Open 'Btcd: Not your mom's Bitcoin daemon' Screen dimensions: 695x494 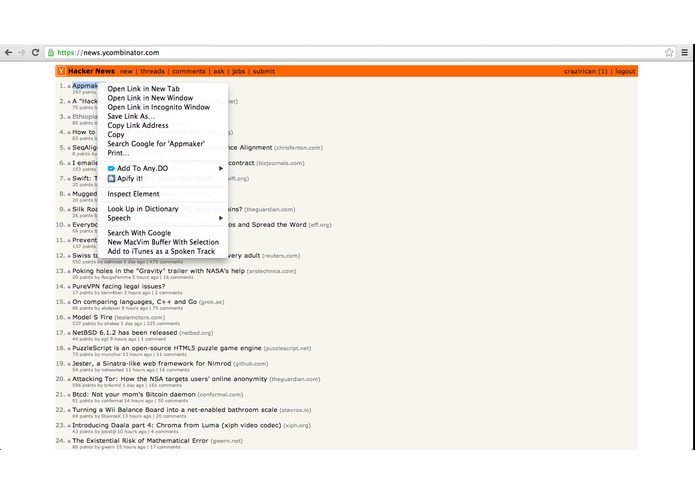(134, 394)
